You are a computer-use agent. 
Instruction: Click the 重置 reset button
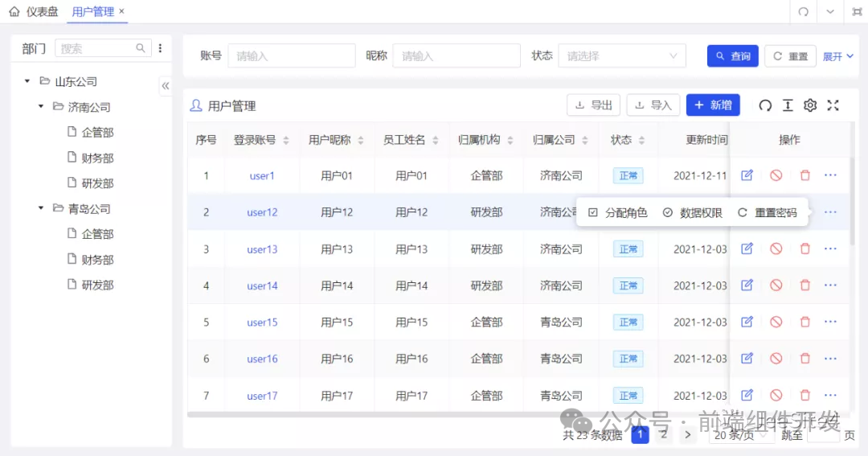790,56
